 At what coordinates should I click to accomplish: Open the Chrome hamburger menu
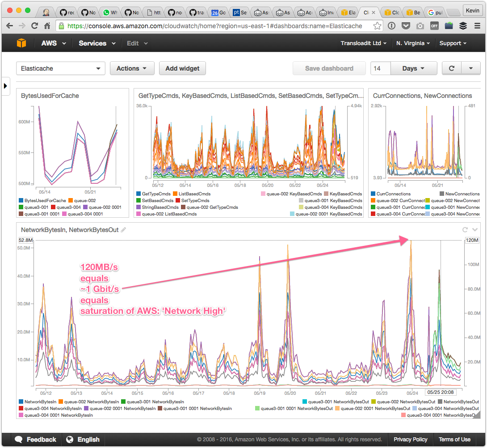477,26
